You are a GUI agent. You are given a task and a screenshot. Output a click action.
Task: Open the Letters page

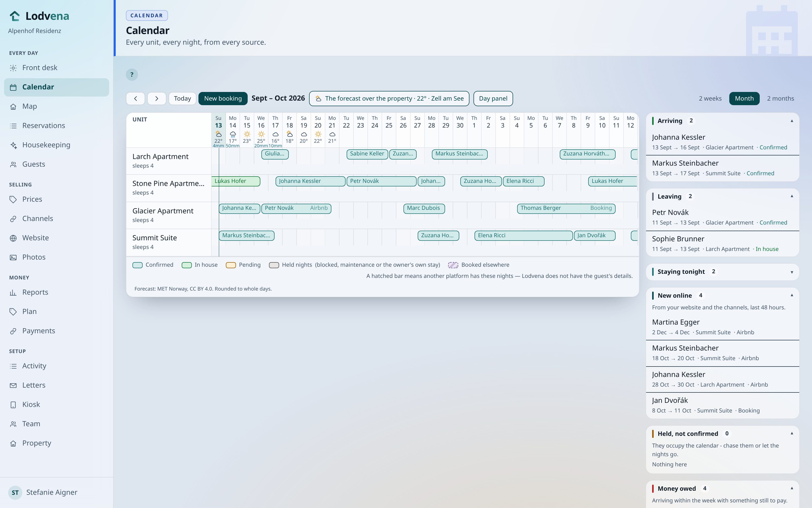(x=56, y=385)
